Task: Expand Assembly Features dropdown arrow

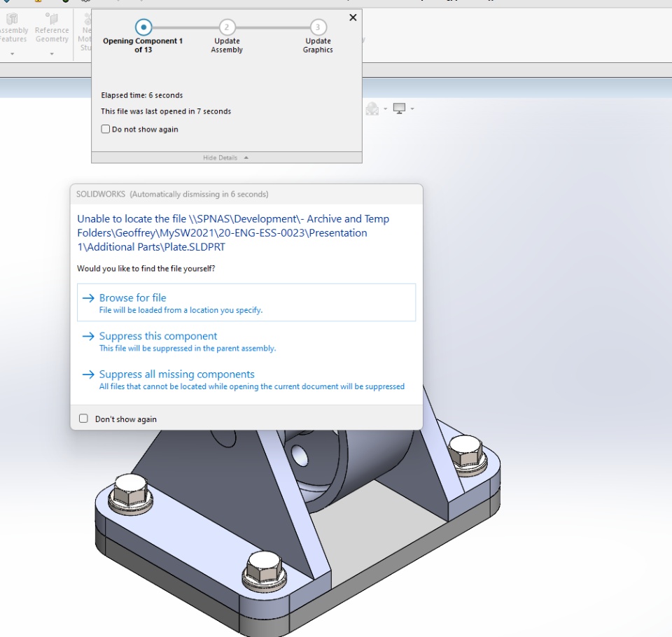Action: 13,54
